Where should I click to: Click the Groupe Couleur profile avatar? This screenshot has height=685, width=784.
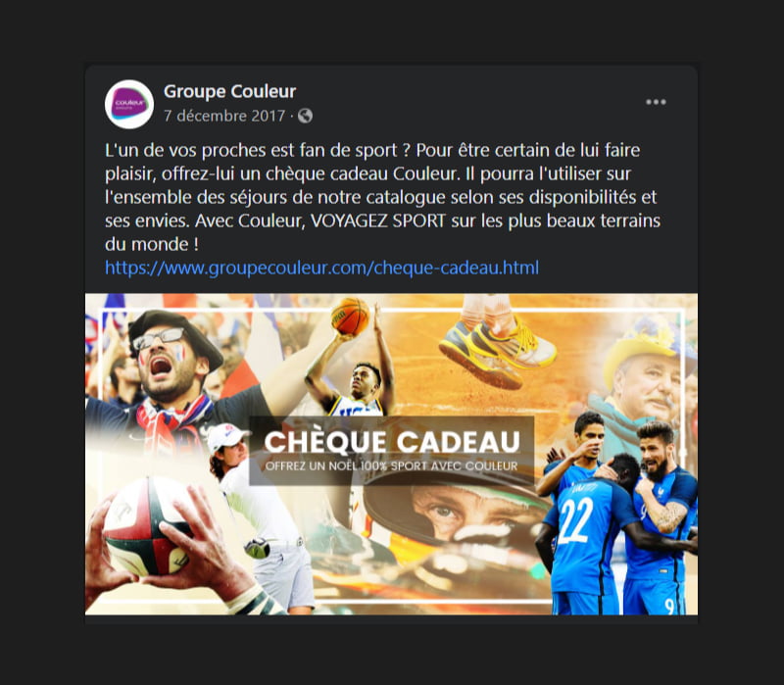pyautogui.click(x=129, y=105)
